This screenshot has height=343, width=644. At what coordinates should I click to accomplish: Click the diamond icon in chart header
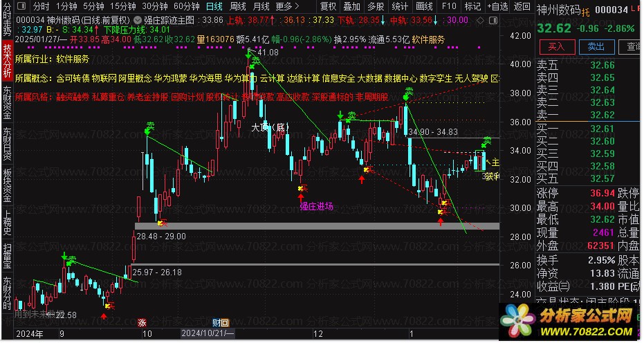pyautogui.click(x=481, y=21)
